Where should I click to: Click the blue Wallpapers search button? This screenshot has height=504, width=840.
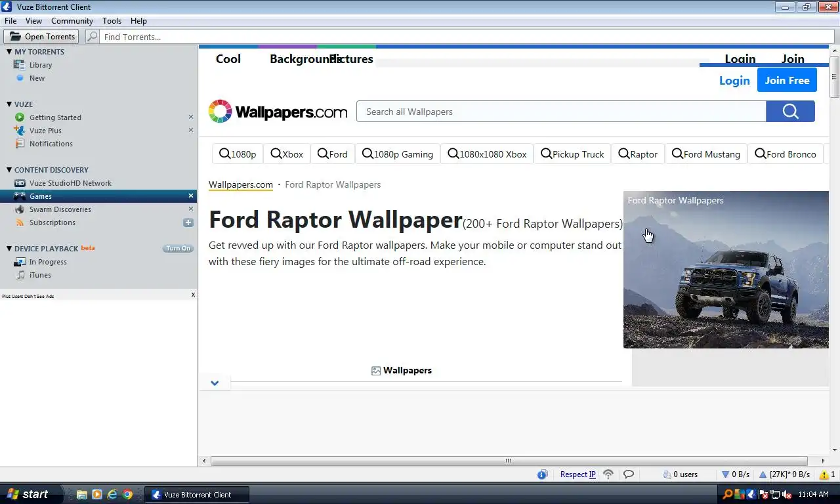click(790, 112)
